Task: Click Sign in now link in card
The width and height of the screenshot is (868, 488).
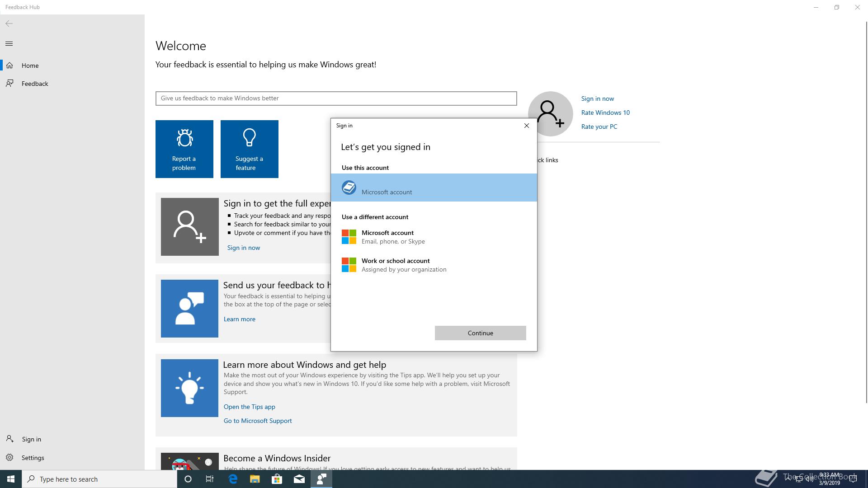Action: point(243,248)
